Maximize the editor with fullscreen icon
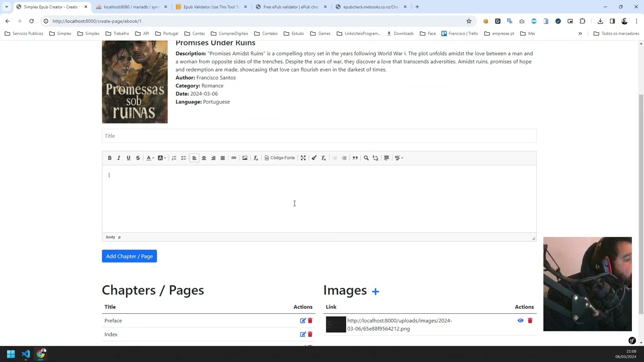This screenshot has width=644, height=362. [303, 158]
